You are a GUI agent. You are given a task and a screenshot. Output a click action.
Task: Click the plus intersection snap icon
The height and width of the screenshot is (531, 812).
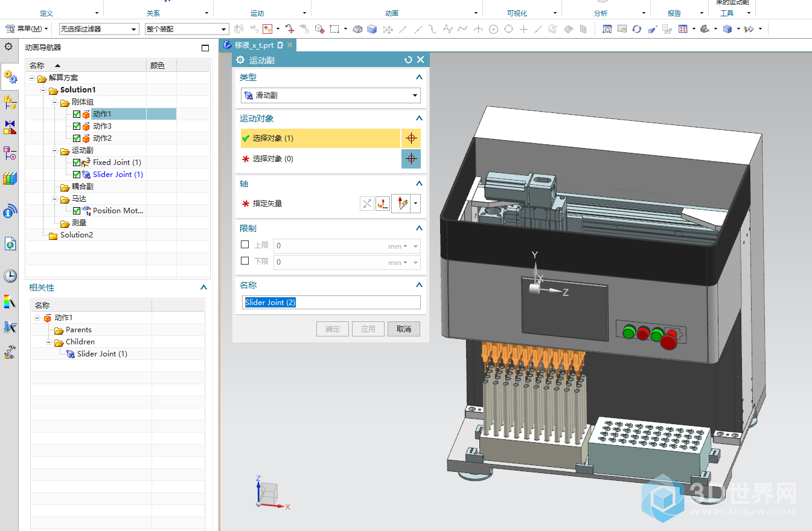(523, 28)
